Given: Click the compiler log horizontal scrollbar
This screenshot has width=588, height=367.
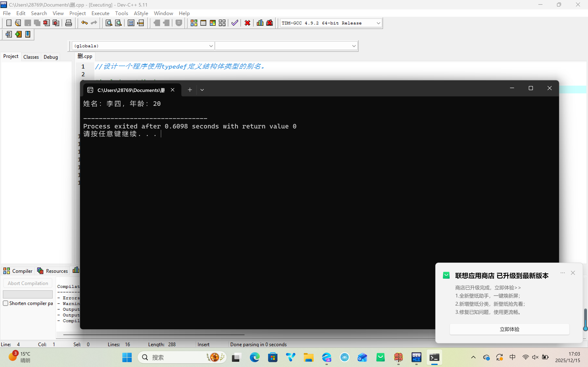Looking at the screenshot, I should point(154,335).
